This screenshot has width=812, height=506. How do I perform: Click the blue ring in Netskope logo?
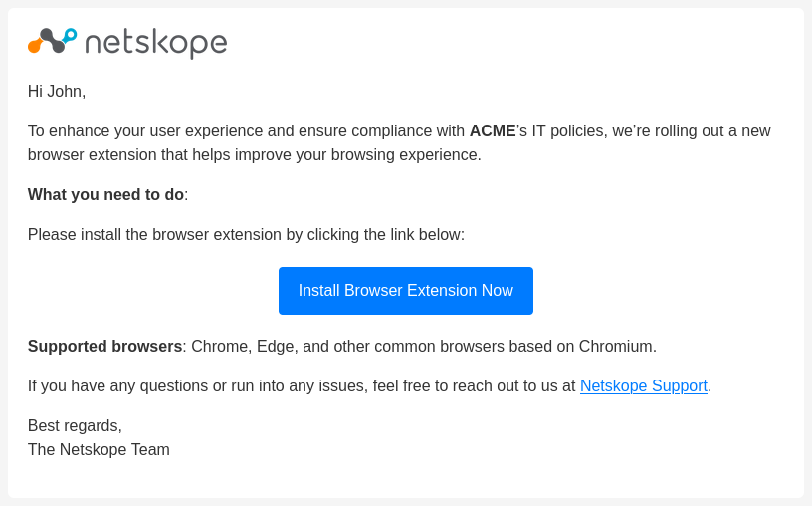[x=70, y=35]
